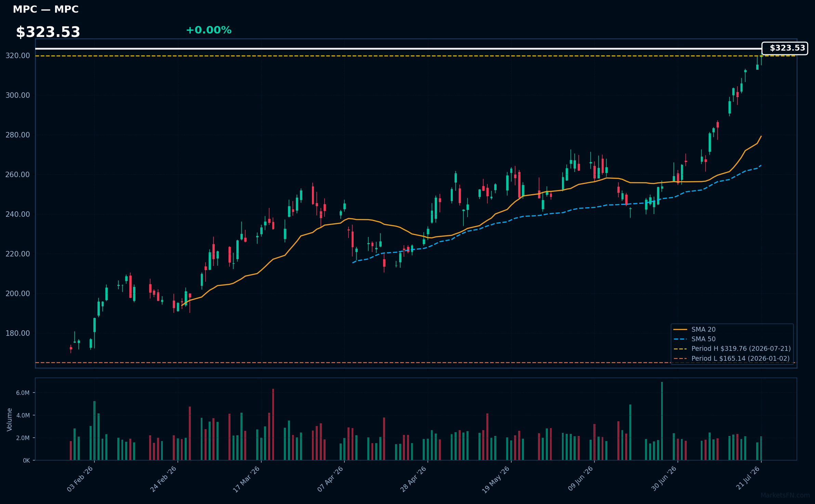Click the blue dashed SMA 50 legend sample
The height and width of the screenshot is (504, 815).
pos(680,339)
